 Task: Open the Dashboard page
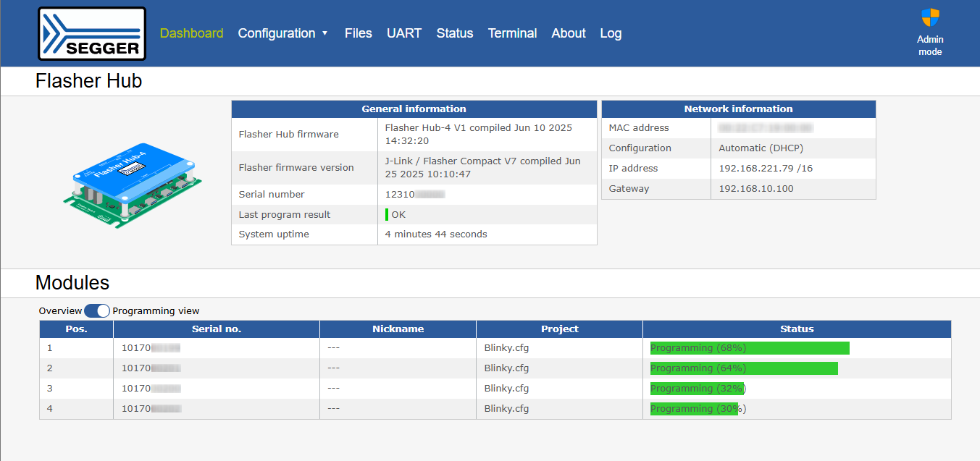tap(191, 33)
